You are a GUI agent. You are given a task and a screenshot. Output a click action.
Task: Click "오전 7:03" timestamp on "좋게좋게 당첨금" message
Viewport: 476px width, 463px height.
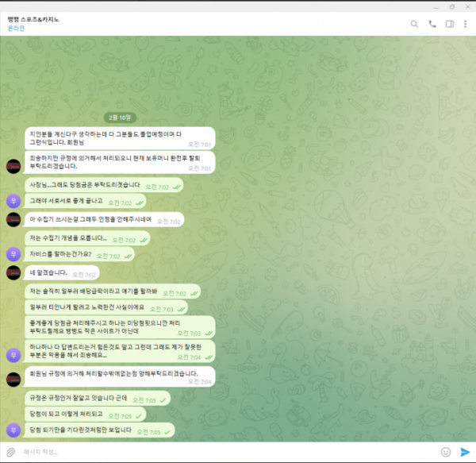(x=189, y=334)
